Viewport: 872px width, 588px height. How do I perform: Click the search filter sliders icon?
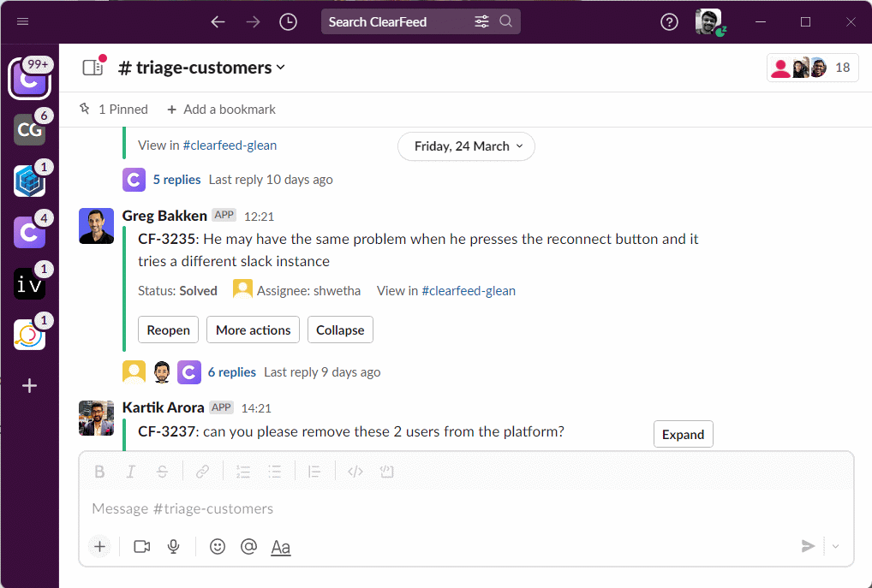[481, 22]
